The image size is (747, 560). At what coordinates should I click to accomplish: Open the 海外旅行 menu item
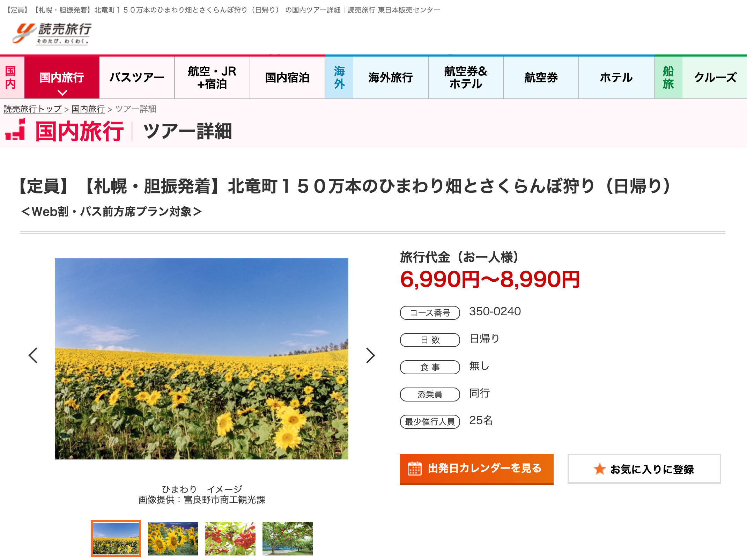(390, 77)
